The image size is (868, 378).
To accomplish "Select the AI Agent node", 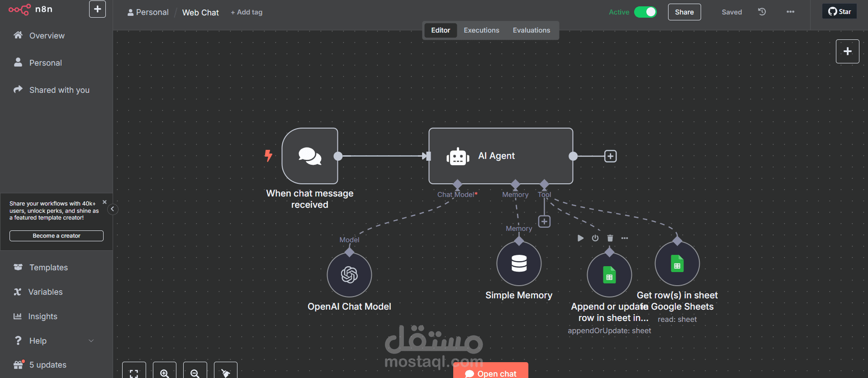I will [501, 156].
